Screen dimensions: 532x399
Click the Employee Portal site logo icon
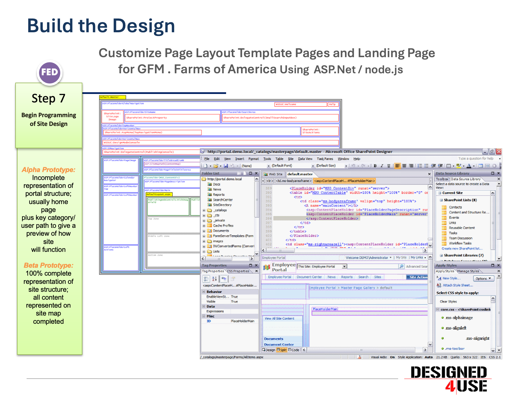pos(266,267)
